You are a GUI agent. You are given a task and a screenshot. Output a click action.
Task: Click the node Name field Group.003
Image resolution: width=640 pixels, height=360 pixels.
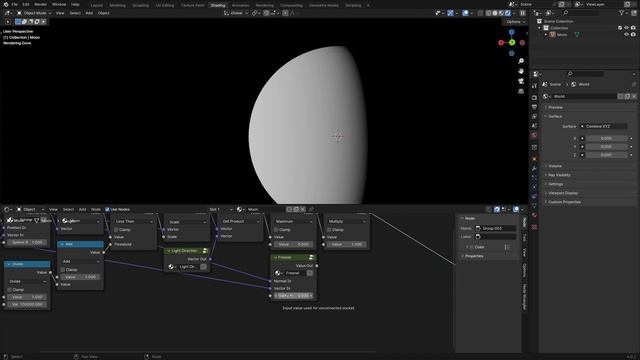pos(496,228)
